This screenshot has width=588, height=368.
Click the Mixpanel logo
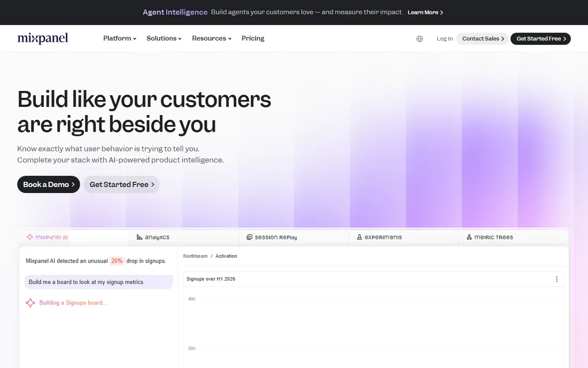(x=43, y=39)
